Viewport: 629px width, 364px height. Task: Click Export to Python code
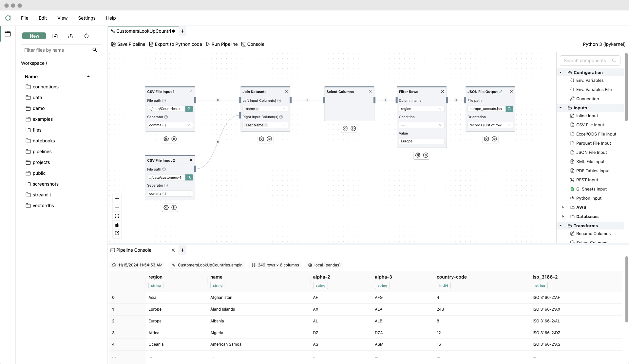(176, 44)
